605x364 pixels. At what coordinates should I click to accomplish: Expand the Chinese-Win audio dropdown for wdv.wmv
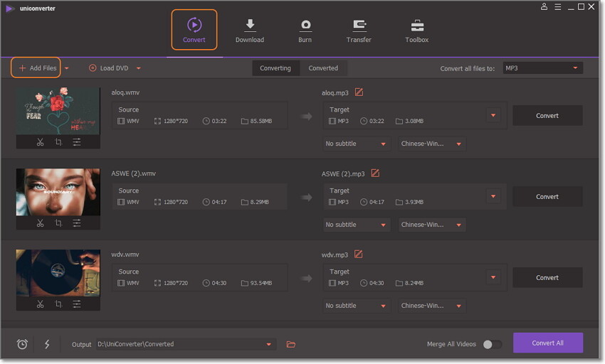(x=432, y=306)
